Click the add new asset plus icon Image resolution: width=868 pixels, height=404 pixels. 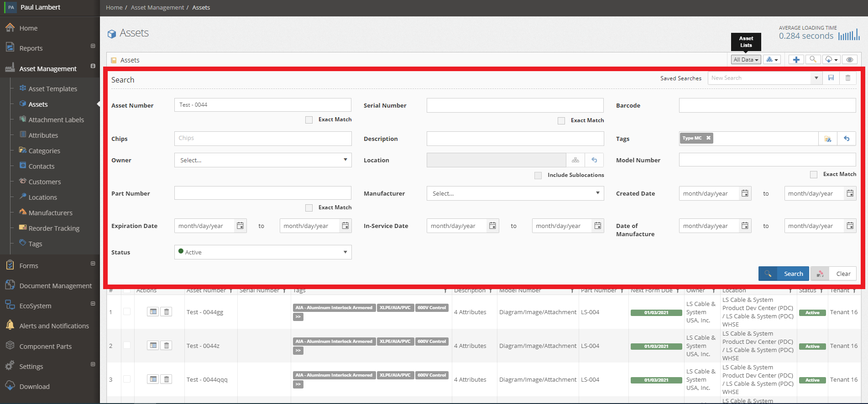coord(796,60)
